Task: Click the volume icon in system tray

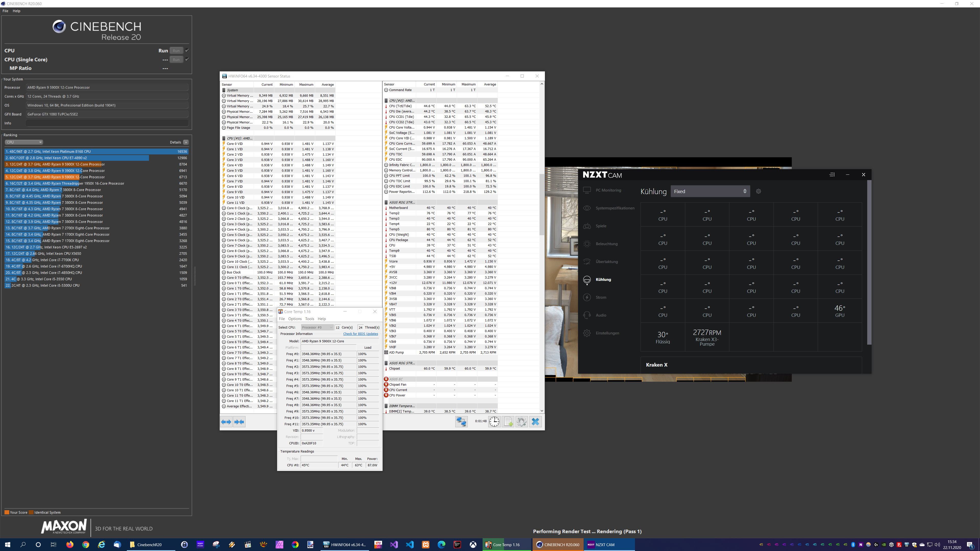Action: tap(937, 545)
